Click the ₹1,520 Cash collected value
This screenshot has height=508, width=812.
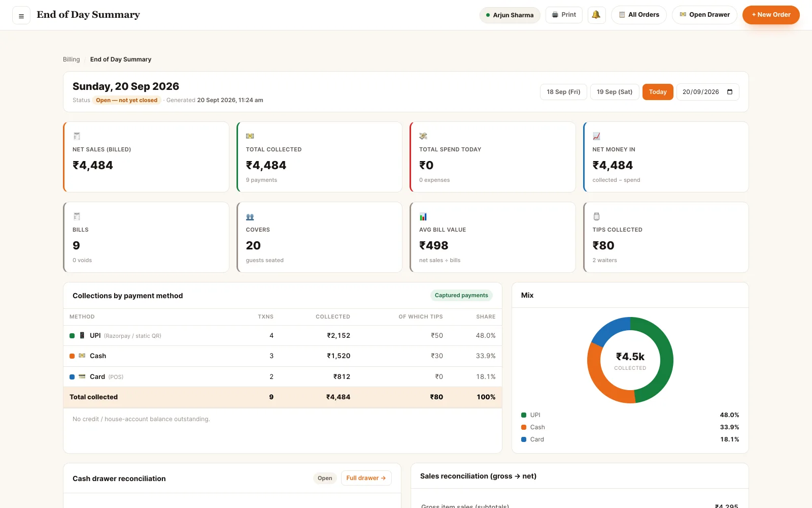click(339, 356)
